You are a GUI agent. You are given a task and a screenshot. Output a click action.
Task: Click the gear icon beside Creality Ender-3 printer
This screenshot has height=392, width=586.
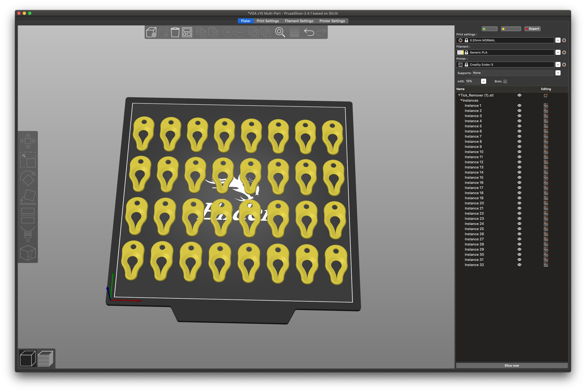(x=564, y=65)
